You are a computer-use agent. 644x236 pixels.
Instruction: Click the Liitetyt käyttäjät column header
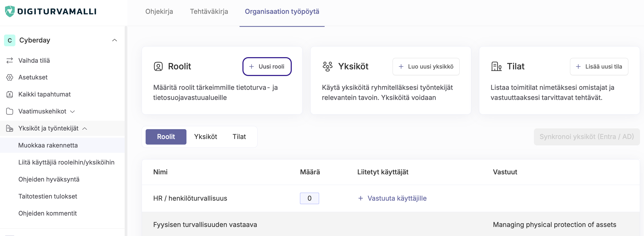[x=383, y=172]
